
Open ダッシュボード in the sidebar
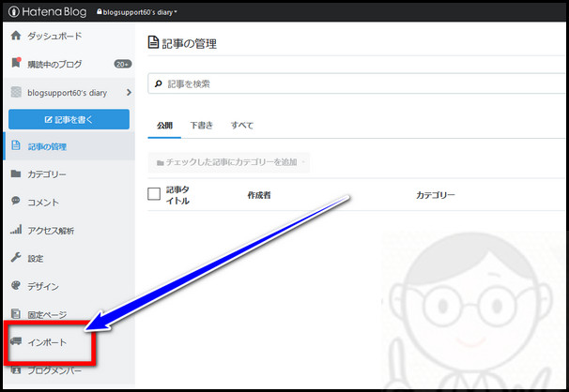tap(54, 36)
